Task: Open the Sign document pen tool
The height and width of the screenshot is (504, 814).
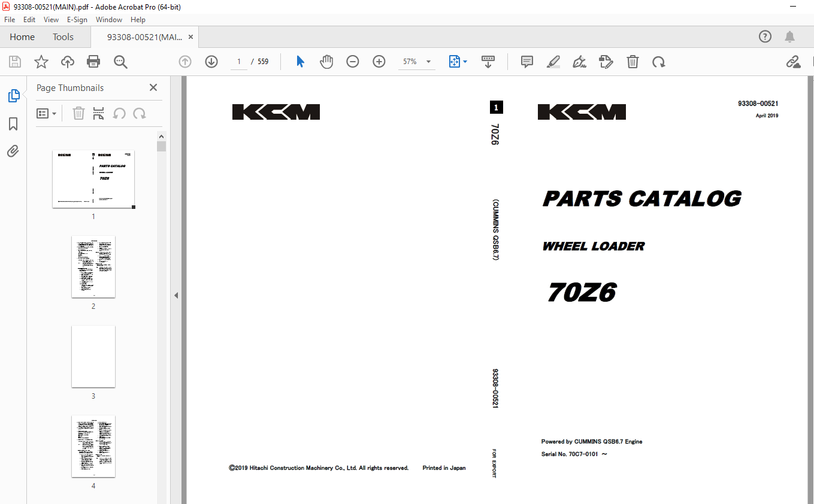Action: tap(579, 62)
